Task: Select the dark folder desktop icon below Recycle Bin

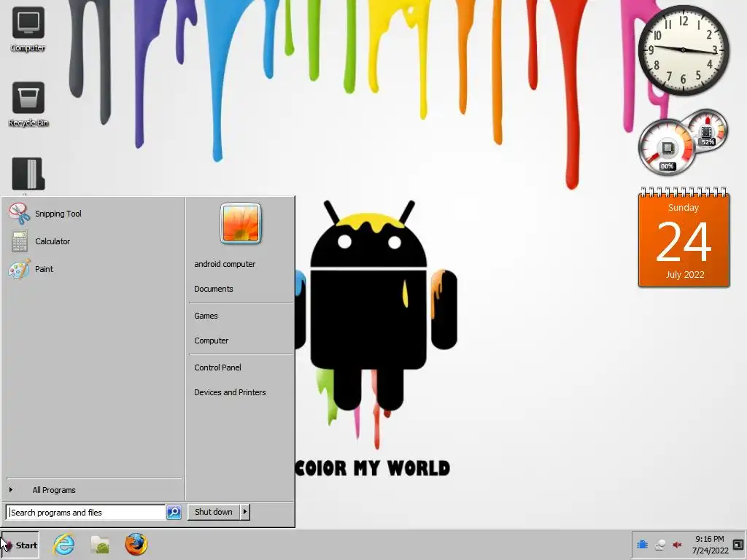Action: tap(28, 174)
